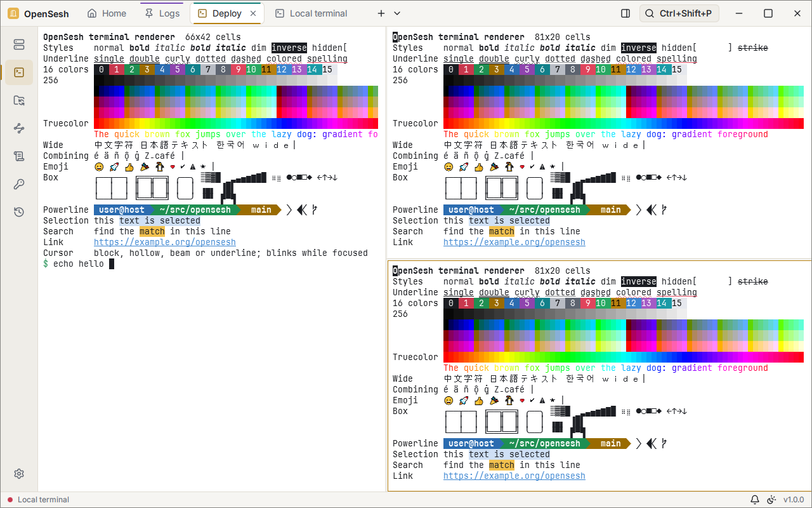Switch to the pinned Logs tab
This screenshot has width=812, height=508.
(162, 13)
